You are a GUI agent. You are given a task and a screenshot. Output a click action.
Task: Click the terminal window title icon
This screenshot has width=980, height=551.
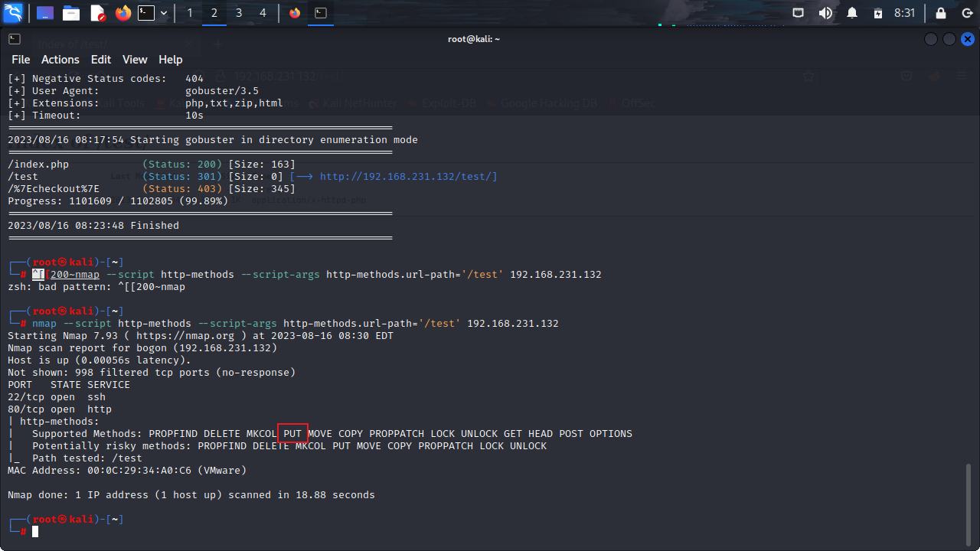pyautogui.click(x=15, y=39)
